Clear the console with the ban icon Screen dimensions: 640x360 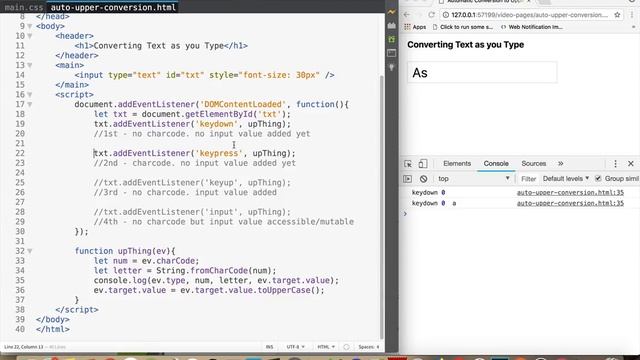click(423, 179)
